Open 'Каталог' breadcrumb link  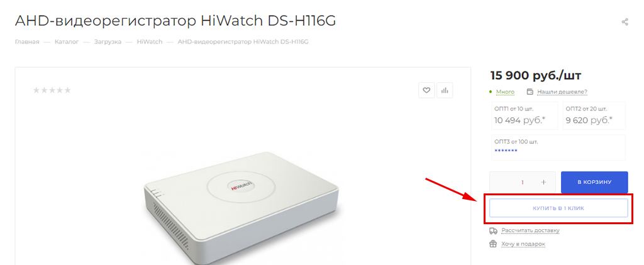(67, 42)
